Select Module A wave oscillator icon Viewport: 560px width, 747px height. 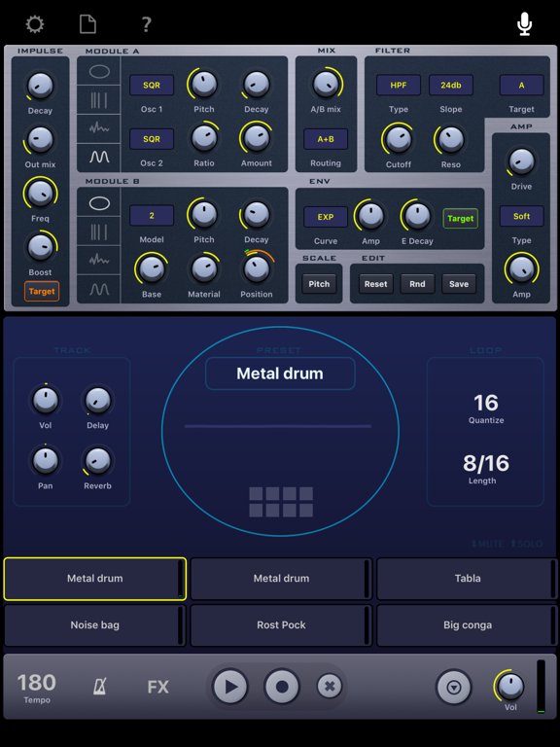pyautogui.click(x=99, y=157)
